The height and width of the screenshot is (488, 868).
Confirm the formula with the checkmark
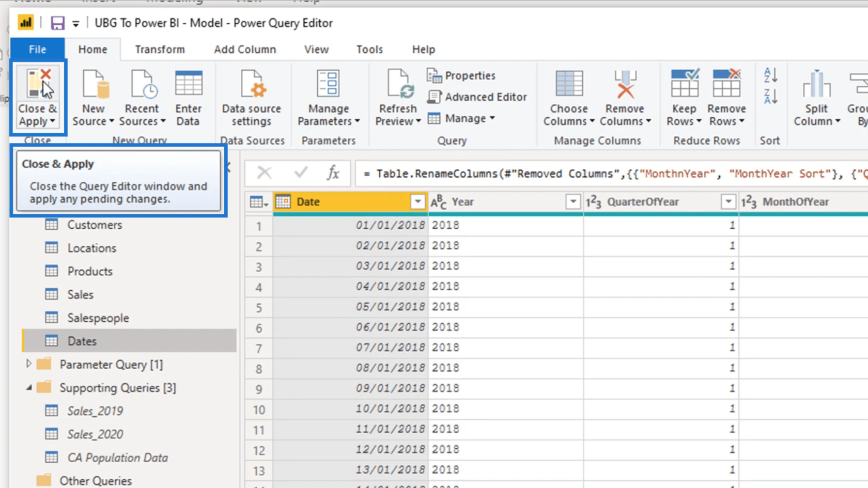click(301, 172)
